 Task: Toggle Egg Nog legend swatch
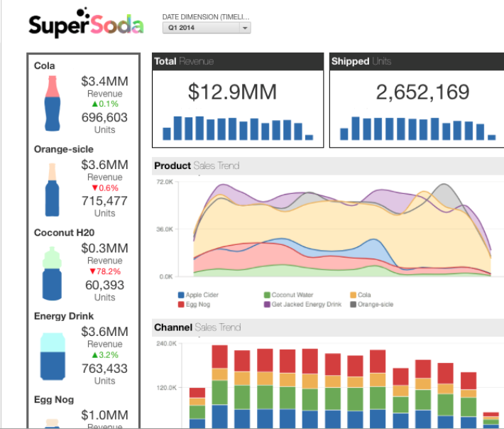[181, 304]
